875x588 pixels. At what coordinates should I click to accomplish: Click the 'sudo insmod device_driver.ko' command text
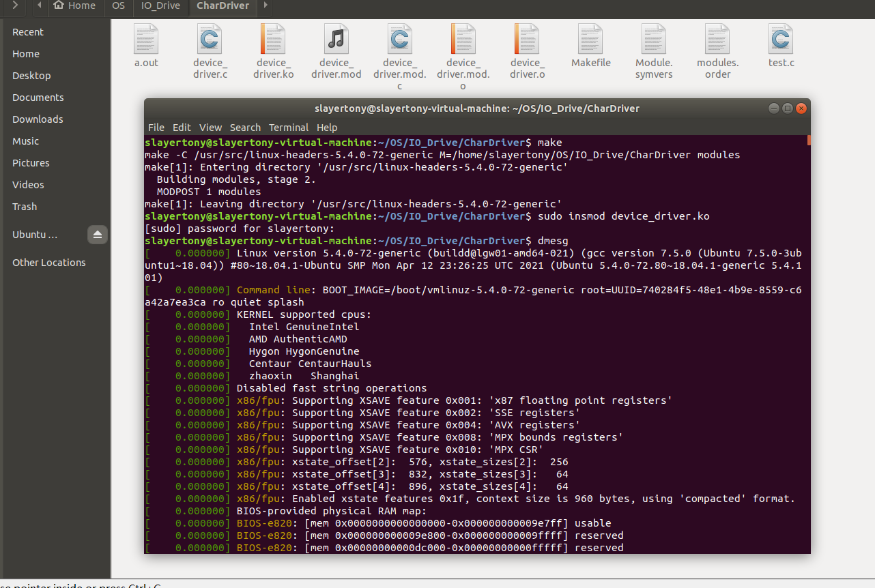click(x=624, y=216)
